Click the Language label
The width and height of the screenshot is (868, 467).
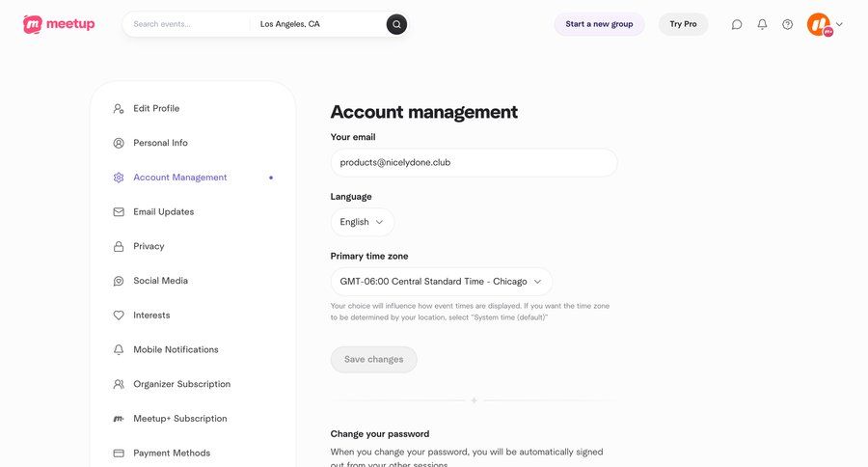click(351, 197)
